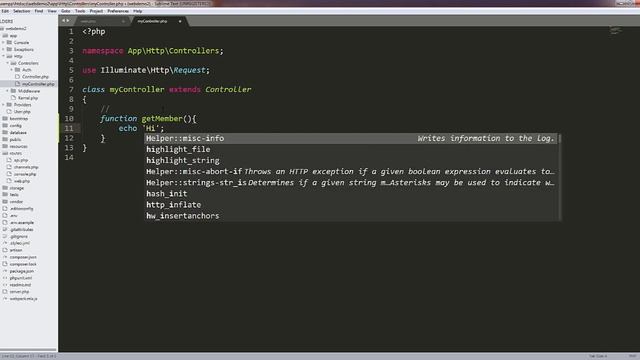Collapse the Controllers folder arrow
This screenshot has height=360, width=640.
pyautogui.click(x=8, y=63)
